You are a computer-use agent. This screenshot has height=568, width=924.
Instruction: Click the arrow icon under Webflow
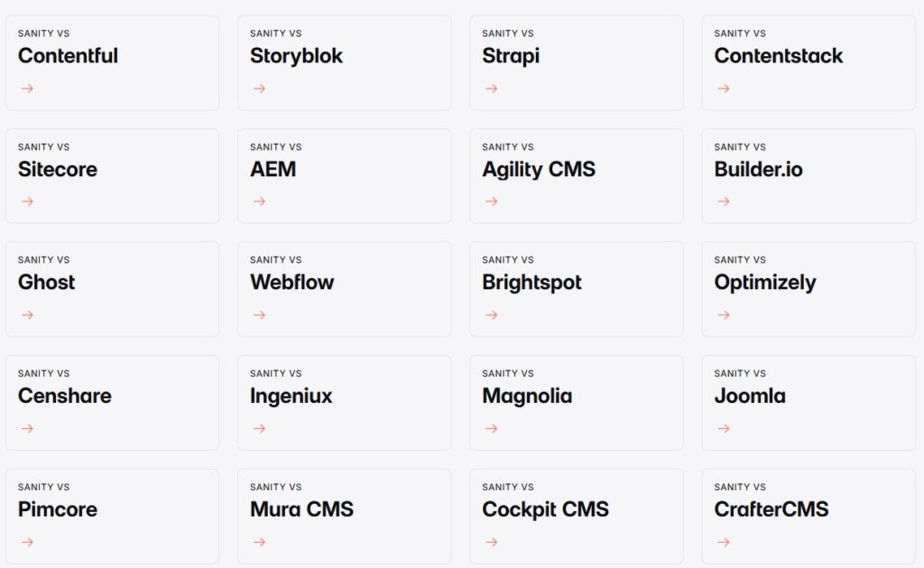pyautogui.click(x=259, y=315)
